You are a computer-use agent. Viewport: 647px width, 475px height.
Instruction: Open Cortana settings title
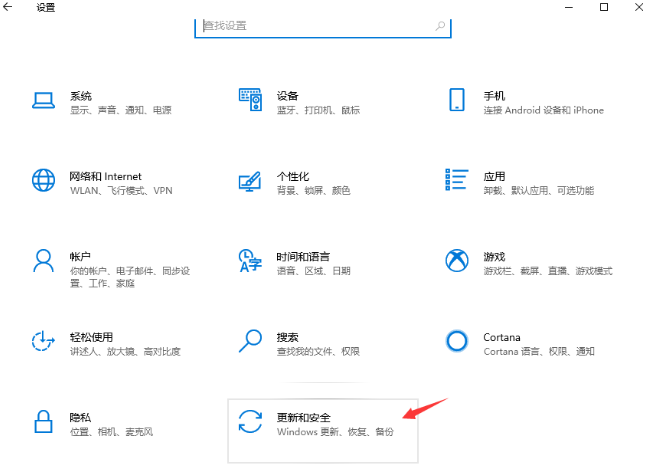click(502, 337)
